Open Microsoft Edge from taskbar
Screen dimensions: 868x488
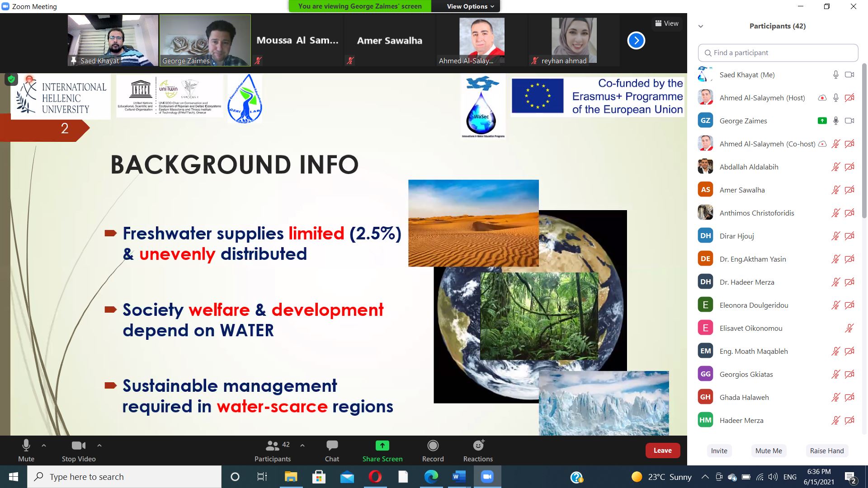click(x=431, y=477)
